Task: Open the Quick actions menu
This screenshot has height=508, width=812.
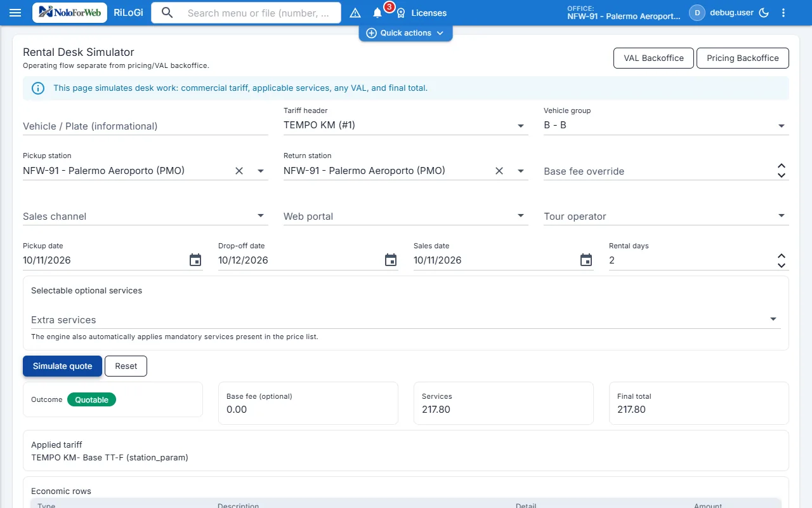Action: click(406, 33)
